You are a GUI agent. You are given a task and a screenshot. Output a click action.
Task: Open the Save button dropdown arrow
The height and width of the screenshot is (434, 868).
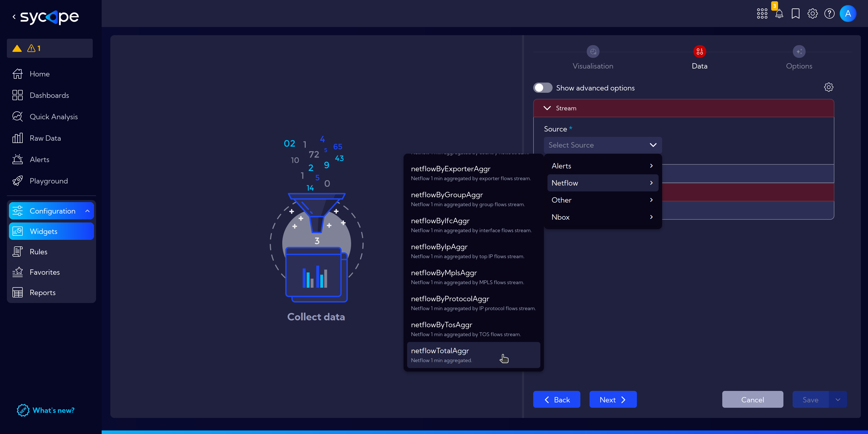click(x=838, y=400)
